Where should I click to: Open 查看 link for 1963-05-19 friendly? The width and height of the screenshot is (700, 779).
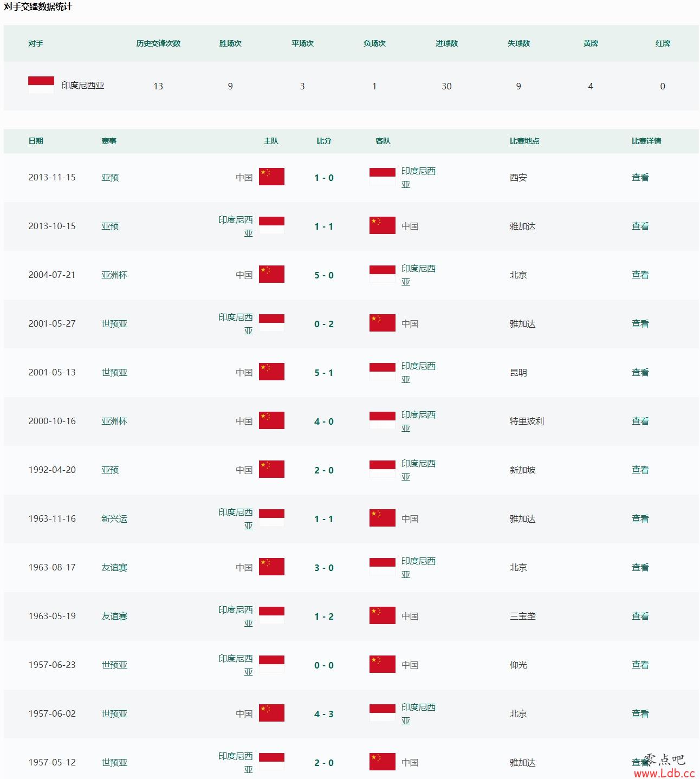point(640,616)
